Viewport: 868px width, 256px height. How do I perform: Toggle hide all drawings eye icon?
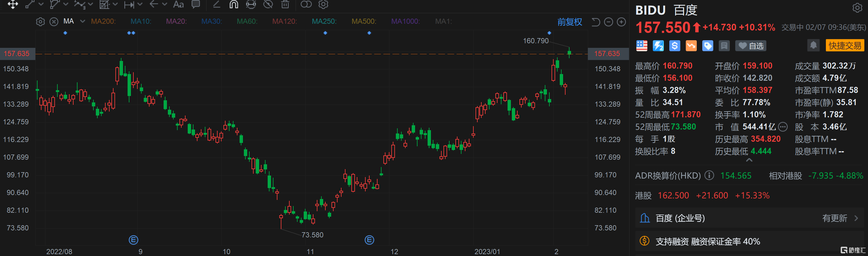coord(268,4)
